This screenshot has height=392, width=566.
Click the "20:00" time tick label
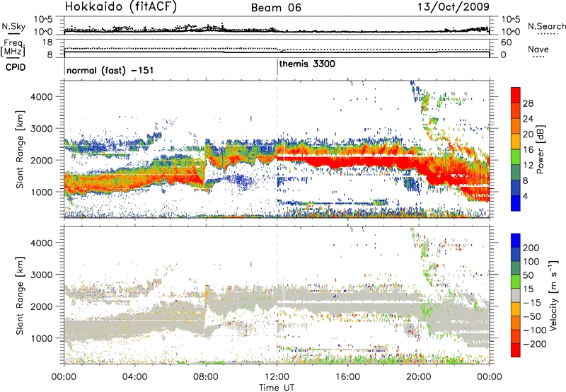[418, 377]
